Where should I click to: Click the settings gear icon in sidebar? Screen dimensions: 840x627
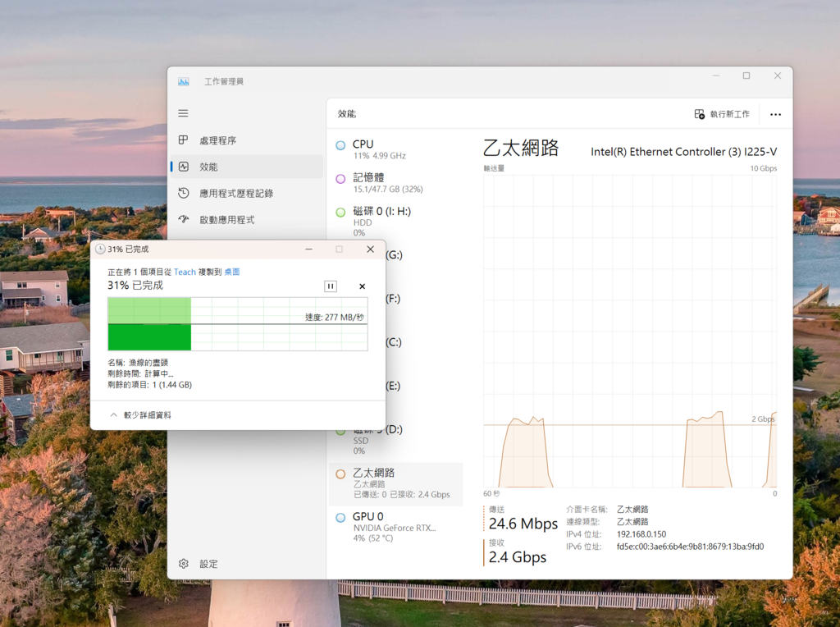click(x=183, y=564)
